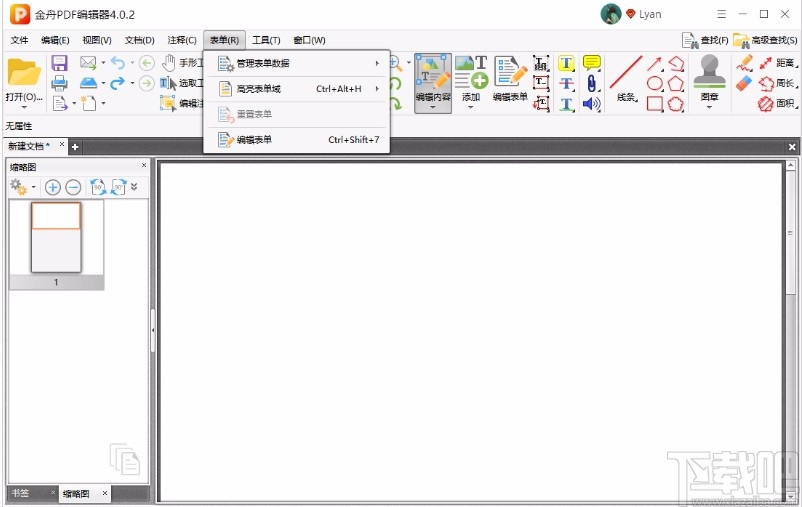Select the 线条 line drawing tool
The width and height of the screenshot is (802, 507).
pos(626,78)
